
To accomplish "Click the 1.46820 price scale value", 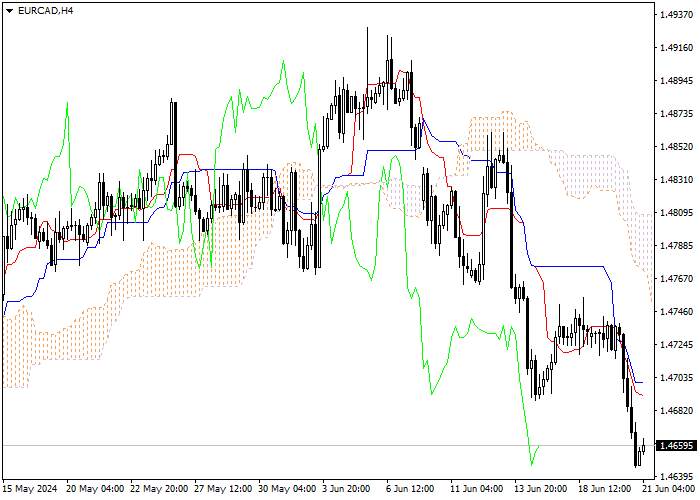I will tap(677, 411).
